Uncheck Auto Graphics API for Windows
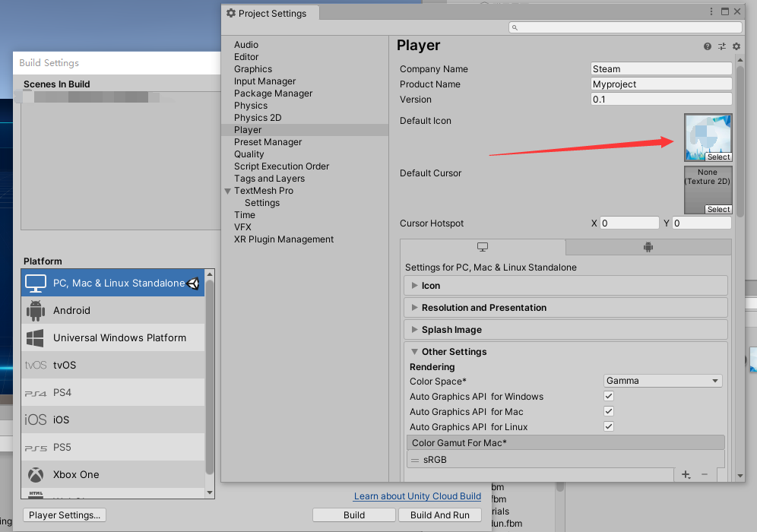The width and height of the screenshot is (757, 532). (609, 396)
